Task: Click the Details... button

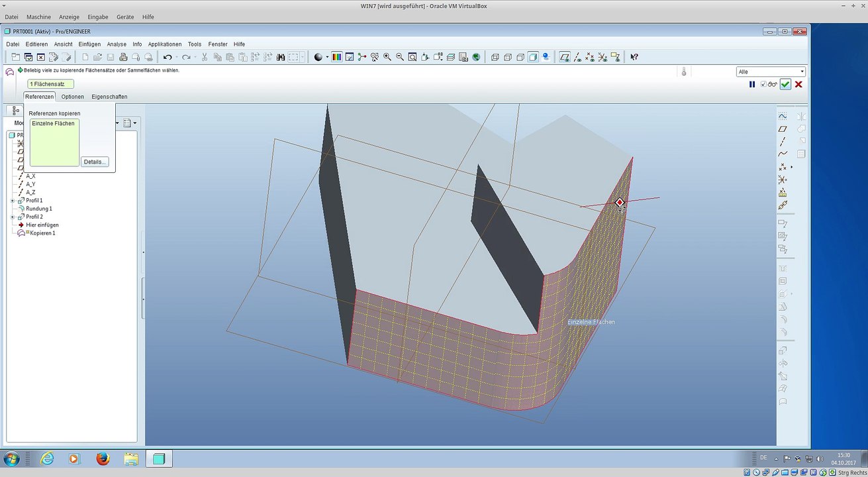Action: 95,162
